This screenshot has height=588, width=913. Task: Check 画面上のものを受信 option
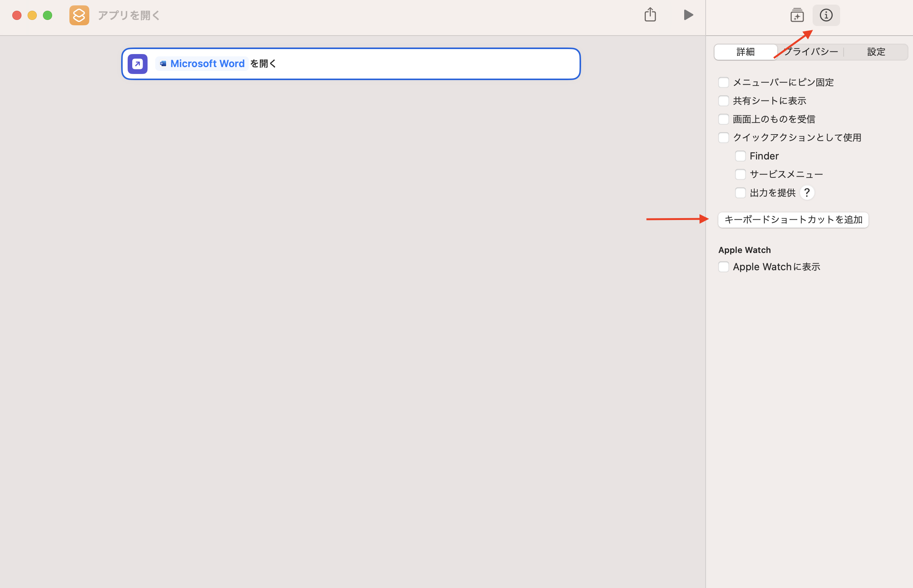click(x=723, y=119)
